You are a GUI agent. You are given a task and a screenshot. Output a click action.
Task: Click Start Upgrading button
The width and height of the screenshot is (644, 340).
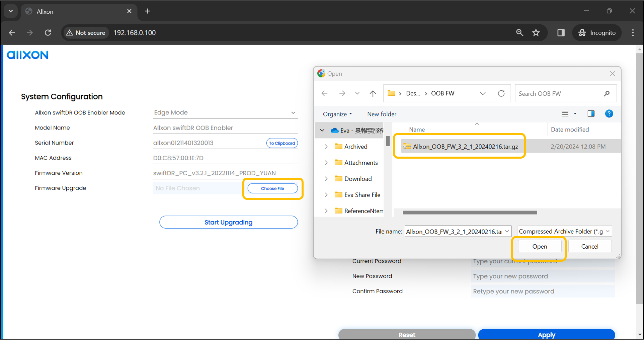coord(229,222)
